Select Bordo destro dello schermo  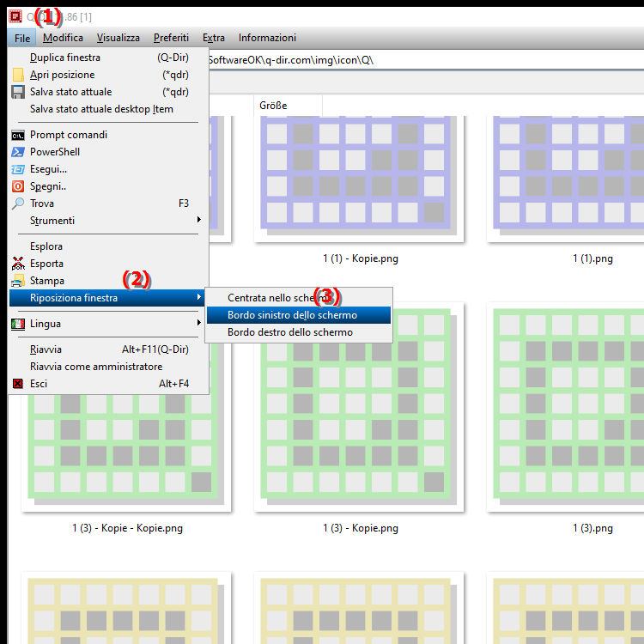299,332
